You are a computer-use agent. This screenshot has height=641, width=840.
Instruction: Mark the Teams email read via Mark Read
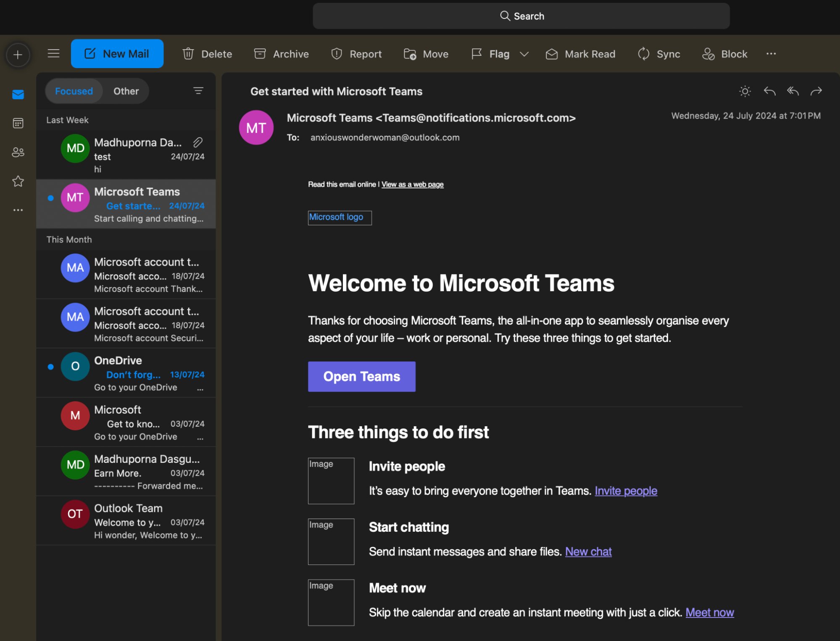pos(580,53)
